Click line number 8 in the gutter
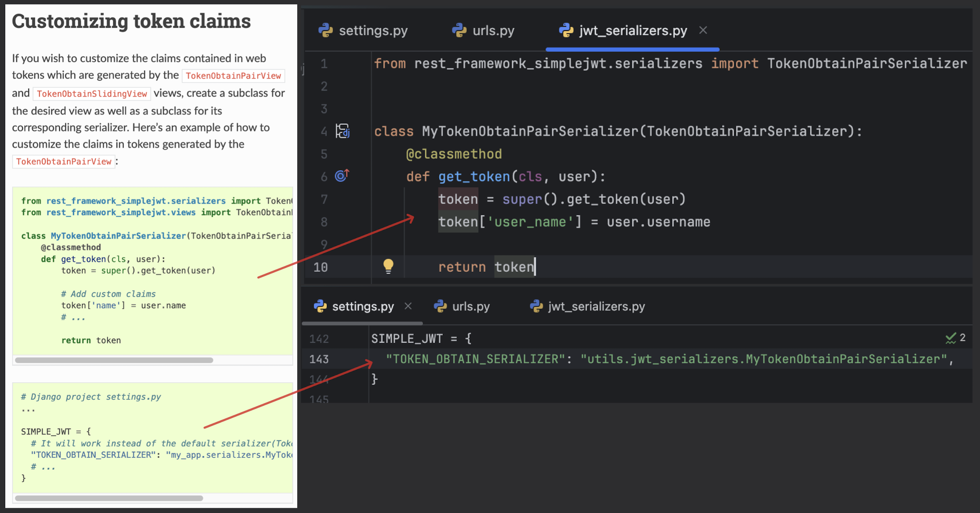The image size is (980, 513). (x=324, y=222)
